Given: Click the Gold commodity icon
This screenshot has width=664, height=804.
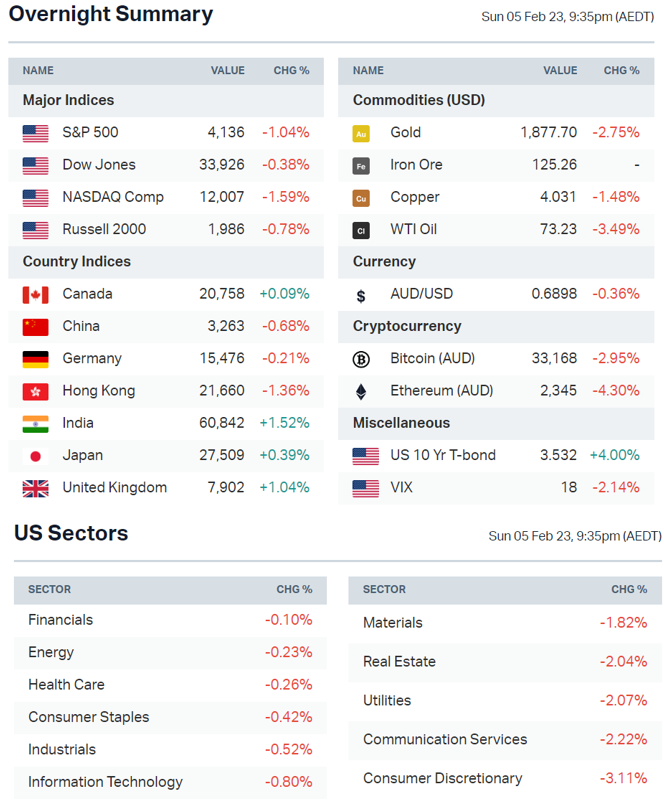Looking at the screenshot, I should tap(361, 133).
